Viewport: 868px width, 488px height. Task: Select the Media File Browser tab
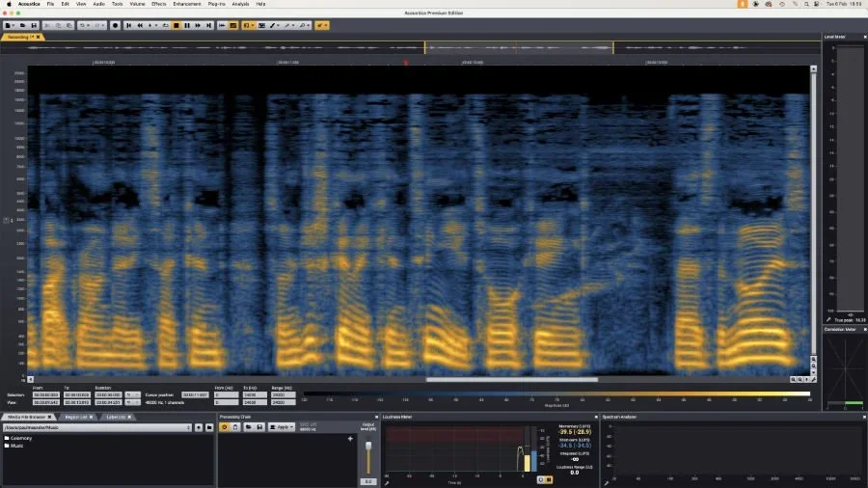tap(27, 417)
